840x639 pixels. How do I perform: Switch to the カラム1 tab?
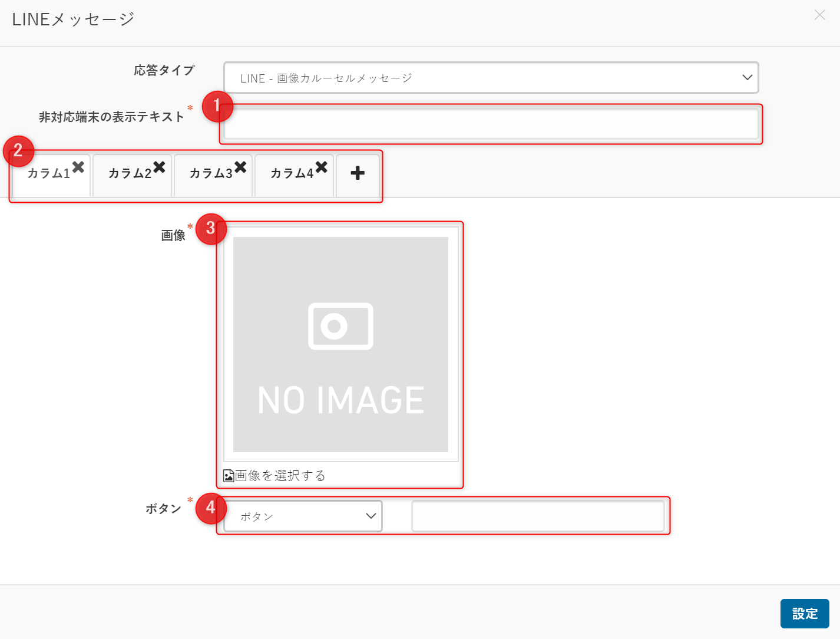[48, 174]
